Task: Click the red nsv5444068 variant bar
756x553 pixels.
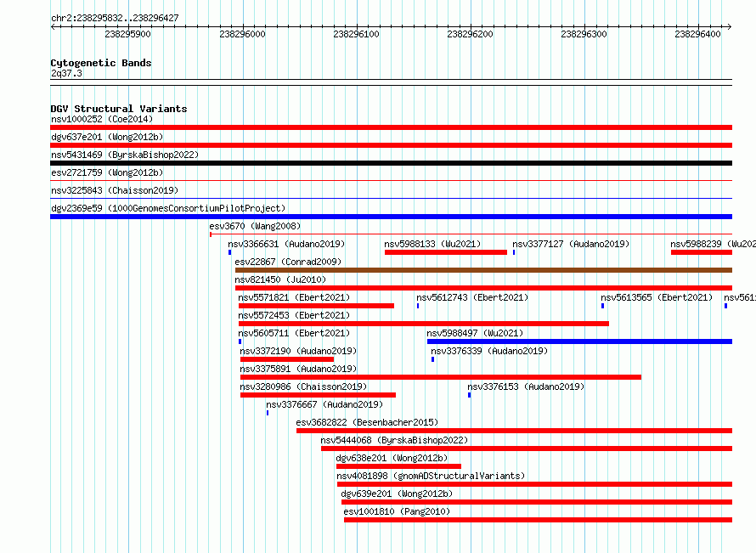Action: [x=527, y=449]
